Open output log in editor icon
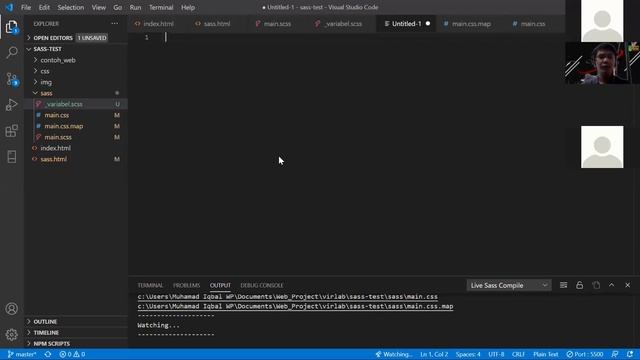 pyautogui.click(x=596, y=285)
